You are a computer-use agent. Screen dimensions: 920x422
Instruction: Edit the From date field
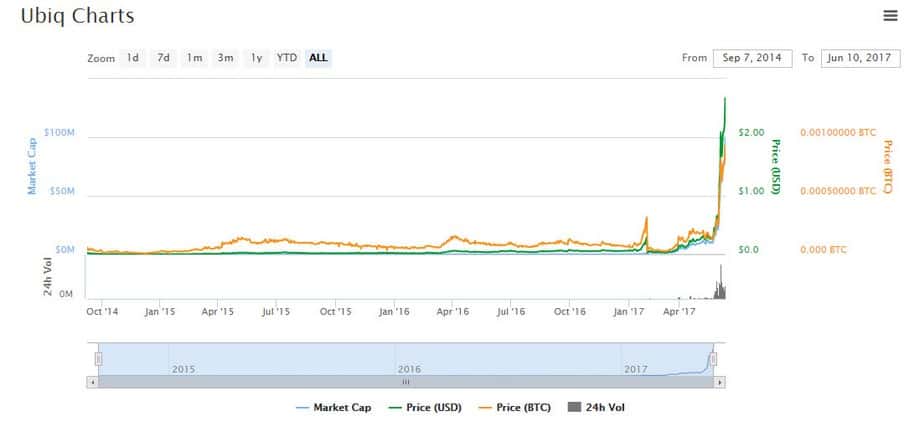(753, 58)
